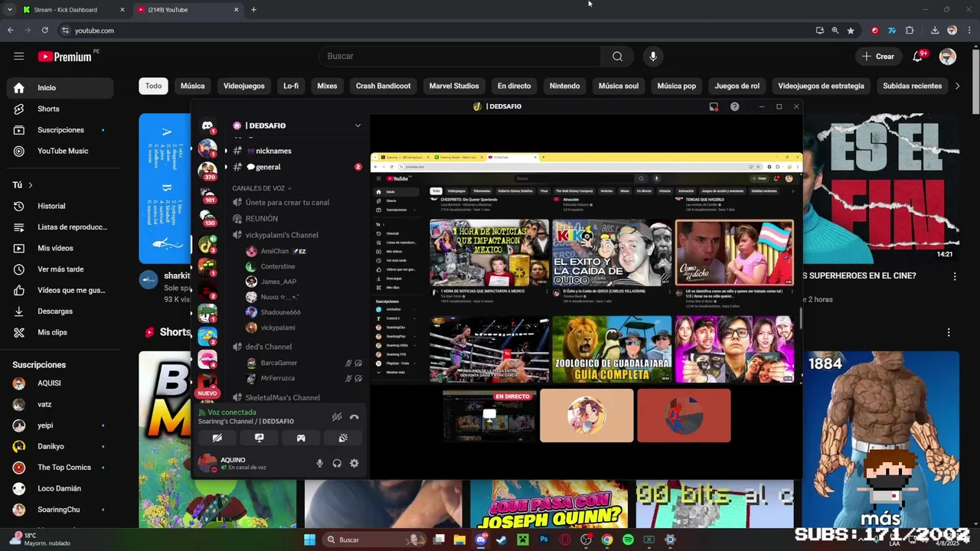
Task: Select the Música category chip
Action: click(x=192, y=86)
